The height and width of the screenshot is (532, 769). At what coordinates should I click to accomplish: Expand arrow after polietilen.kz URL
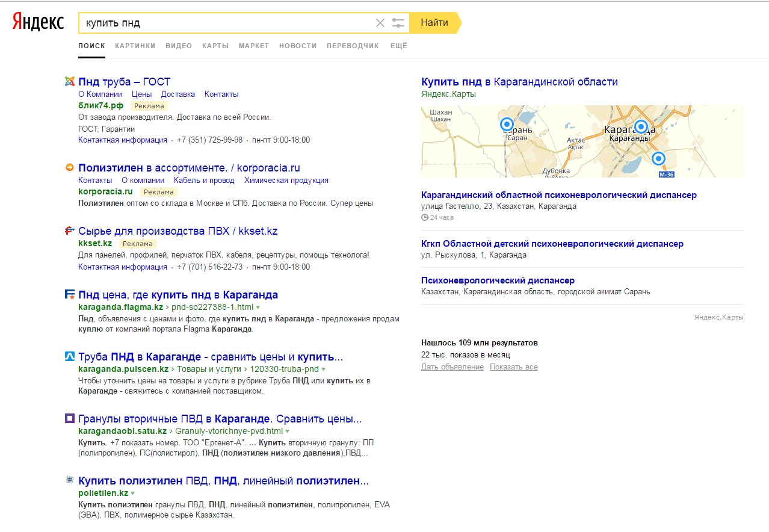133,493
